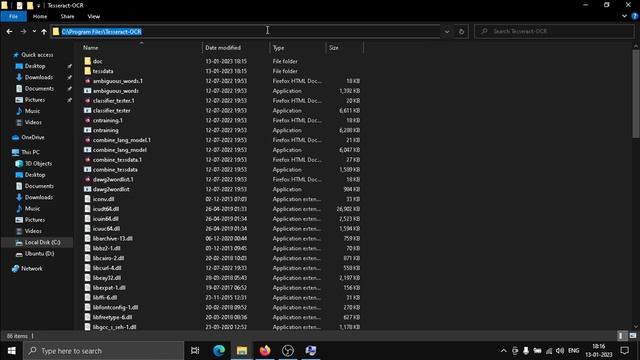Open the notification center icon
The width and height of the screenshot is (640, 360).
point(624,351)
